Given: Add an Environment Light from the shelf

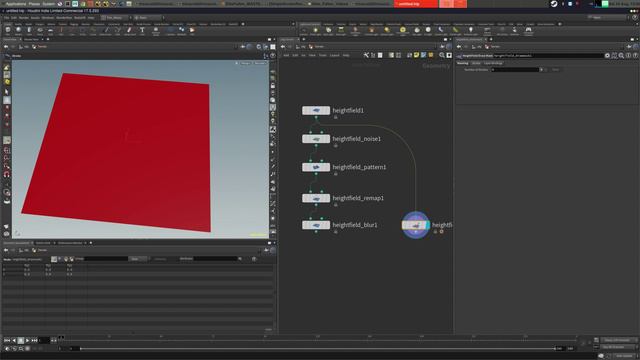Looking at the screenshot, I should [403, 31].
